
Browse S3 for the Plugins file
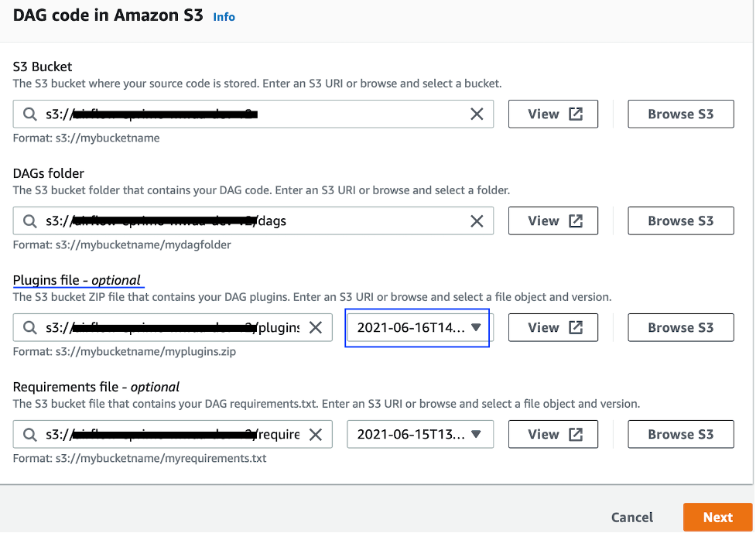click(680, 327)
